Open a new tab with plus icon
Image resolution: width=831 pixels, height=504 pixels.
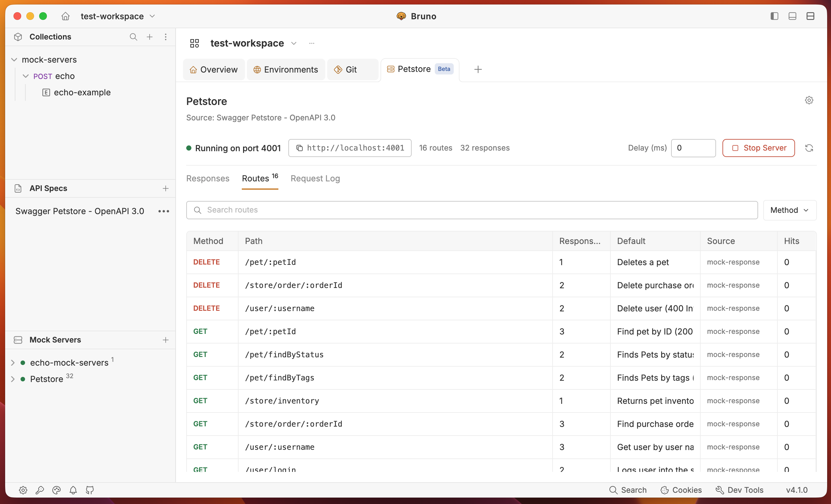pyautogui.click(x=478, y=69)
